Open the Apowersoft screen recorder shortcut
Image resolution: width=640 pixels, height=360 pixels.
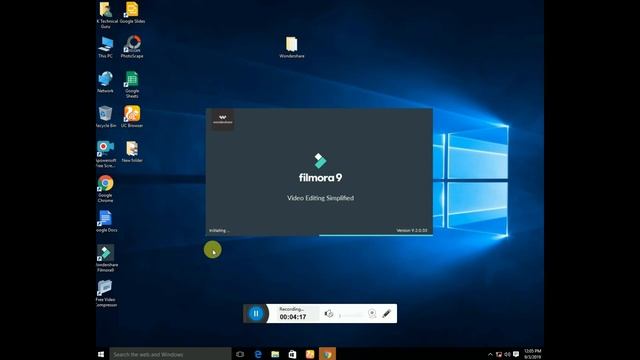105,154
